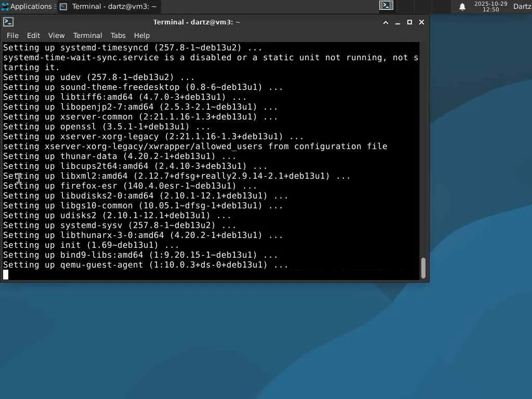Viewport: 532px width, 399px height.
Task: Click the terminal launcher icon in the top panel
Action: pos(386,5)
